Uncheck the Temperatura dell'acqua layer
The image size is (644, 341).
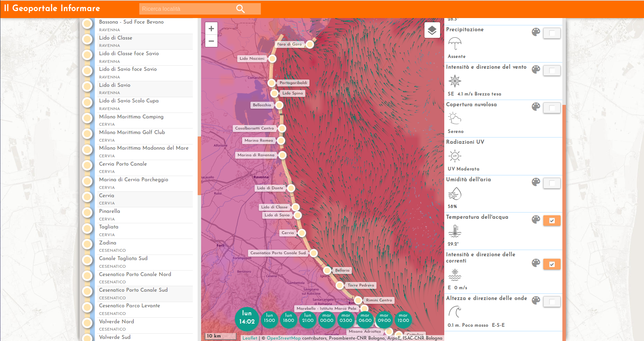click(552, 221)
